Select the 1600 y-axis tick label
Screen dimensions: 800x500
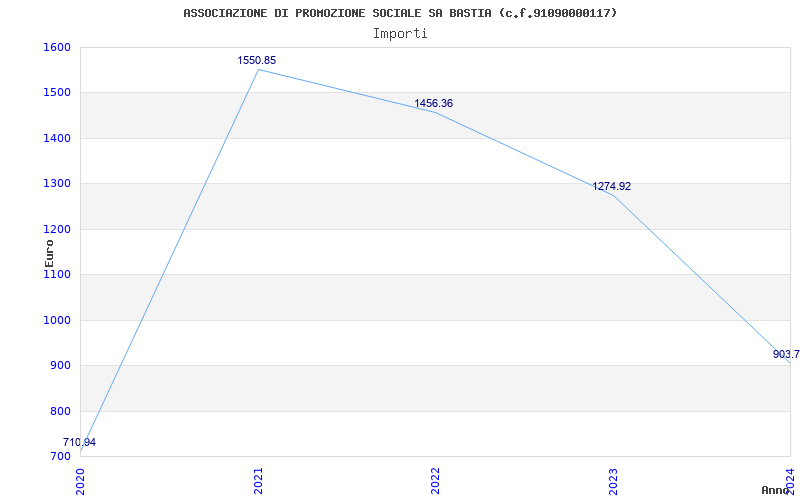[57, 47]
